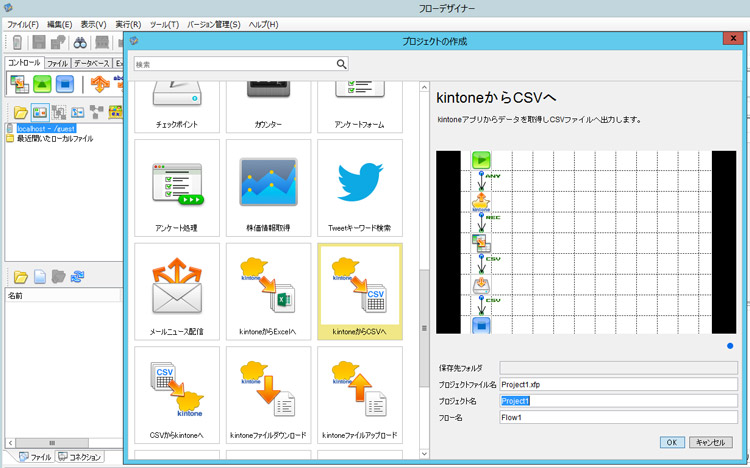
Task: Click the 保存先フォルダ field
Action: tap(618, 368)
